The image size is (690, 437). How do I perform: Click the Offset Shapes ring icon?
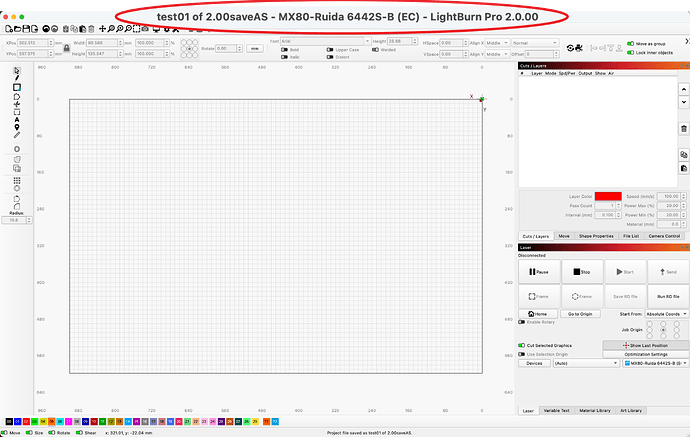pos(17,149)
